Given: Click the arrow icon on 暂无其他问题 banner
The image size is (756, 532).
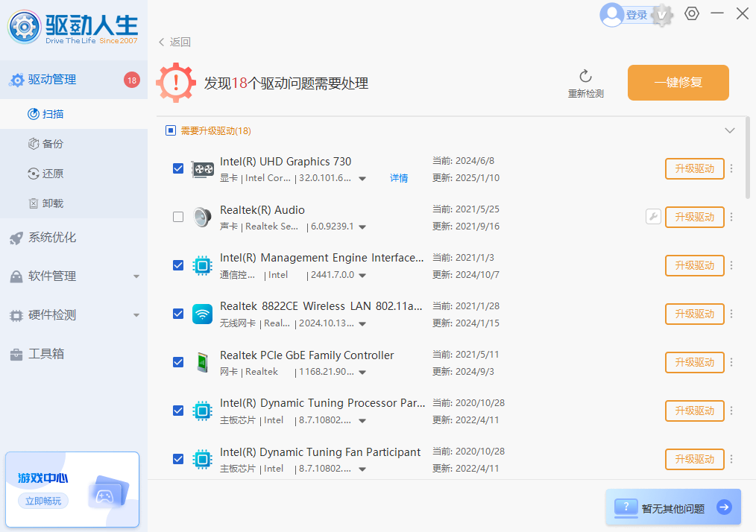Looking at the screenshot, I should click(x=724, y=507).
